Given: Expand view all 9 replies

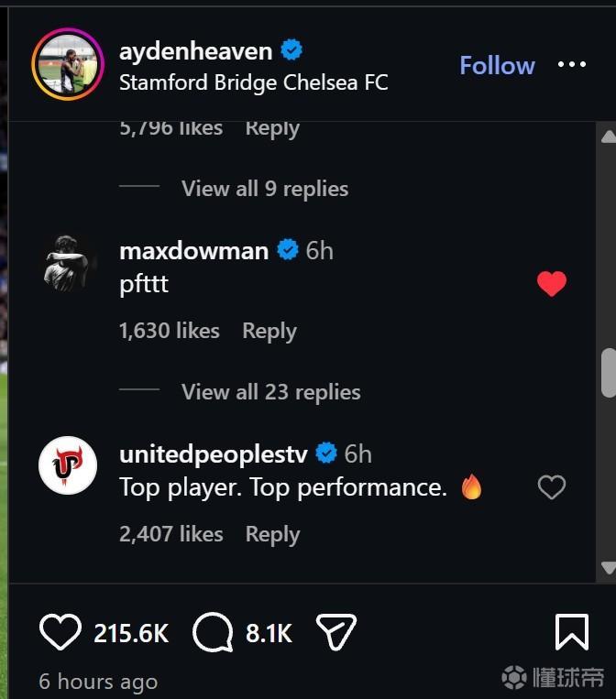Looking at the screenshot, I should tap(265, 189).
